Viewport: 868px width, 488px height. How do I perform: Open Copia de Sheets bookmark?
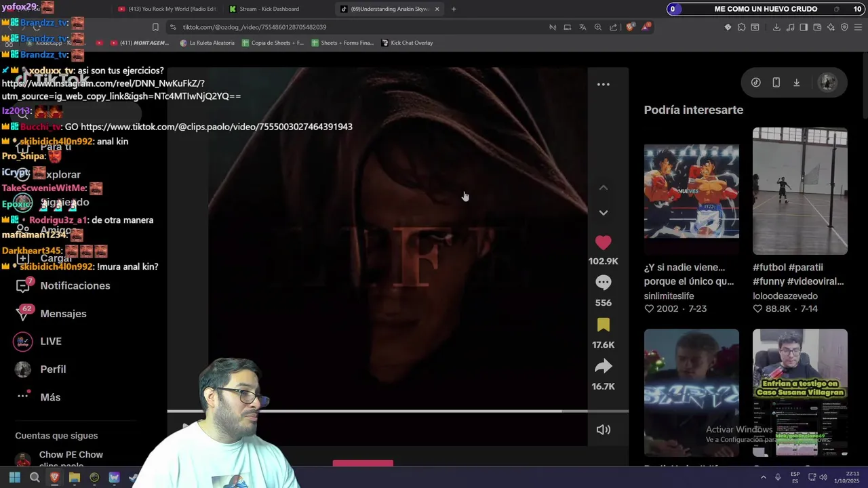[x=273, y=43]
